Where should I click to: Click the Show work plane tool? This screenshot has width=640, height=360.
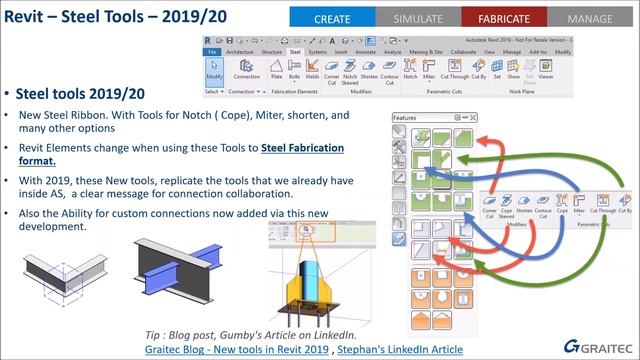[513, 69]
